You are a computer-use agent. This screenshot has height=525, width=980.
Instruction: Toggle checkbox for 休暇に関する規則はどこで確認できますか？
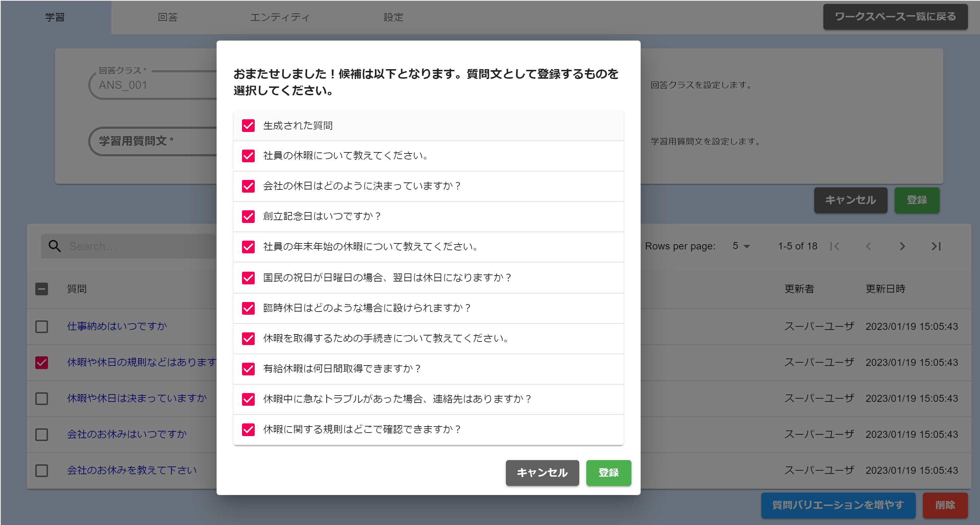pos(248,429)
